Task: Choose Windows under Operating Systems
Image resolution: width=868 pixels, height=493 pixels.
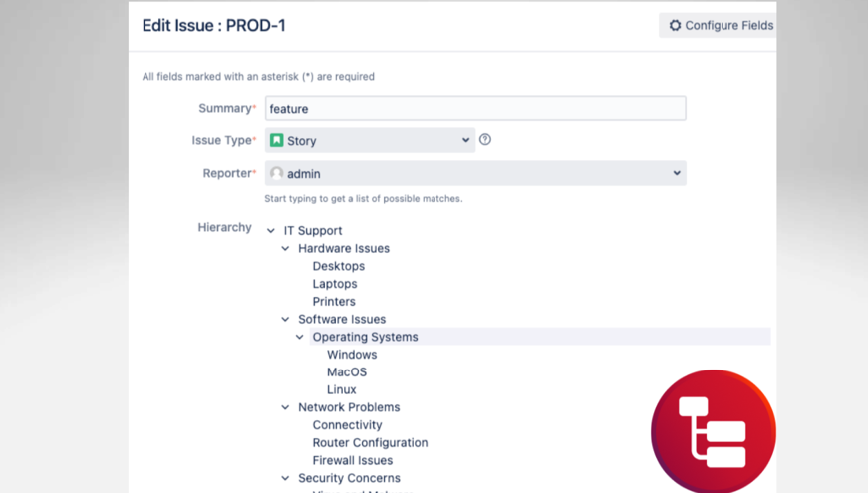Action: click(352, 355)
